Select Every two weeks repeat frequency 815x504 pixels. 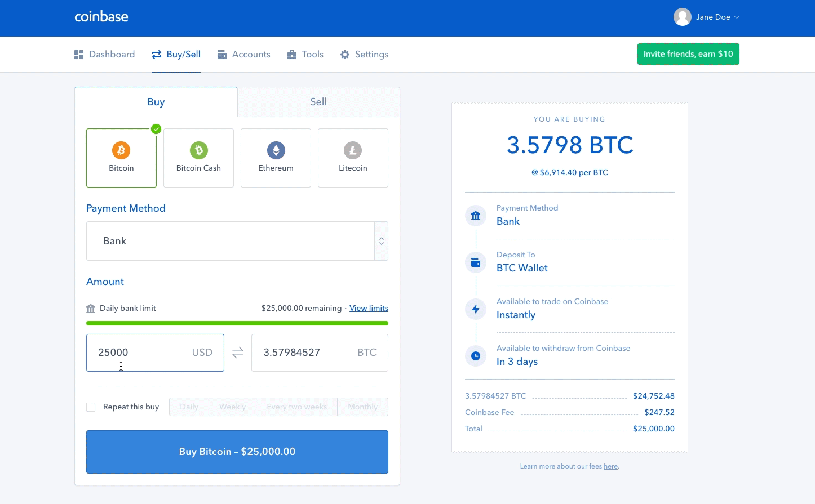296,407
